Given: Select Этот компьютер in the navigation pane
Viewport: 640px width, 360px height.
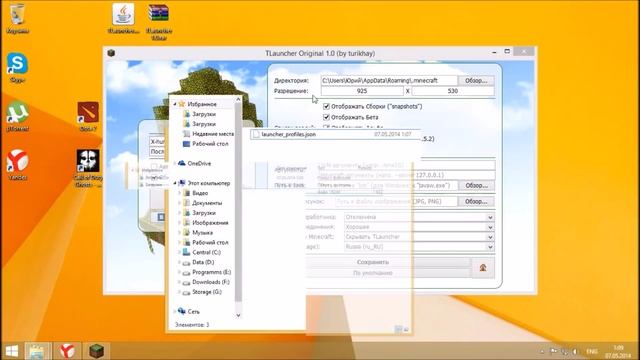Looking at the screenshot, I should 209,183.
